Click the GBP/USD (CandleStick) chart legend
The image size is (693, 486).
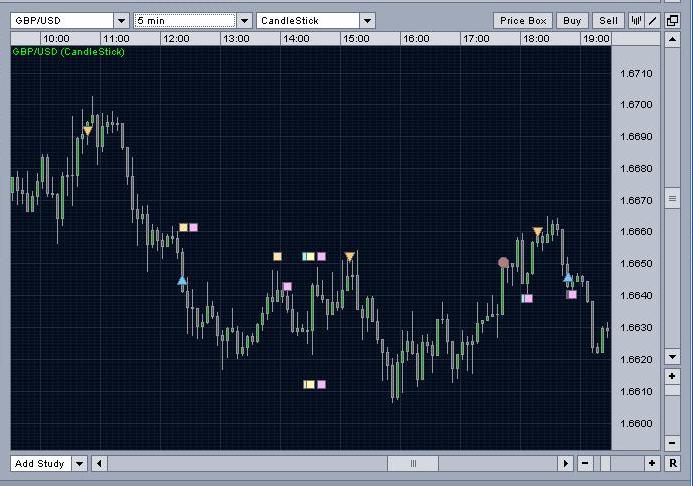[x=69, y=52]
